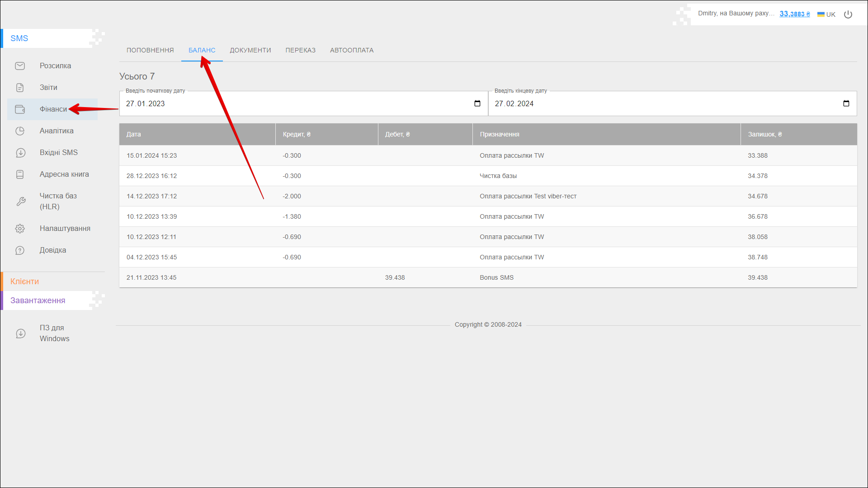
Task: Click the ПЗ для Windows link
Action: [x=54, y=333]
